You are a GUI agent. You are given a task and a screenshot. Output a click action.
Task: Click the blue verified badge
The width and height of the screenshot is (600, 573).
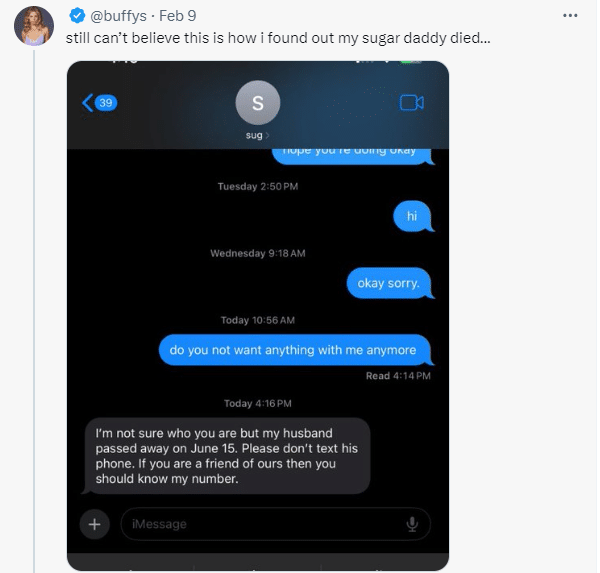coord(77,17)
